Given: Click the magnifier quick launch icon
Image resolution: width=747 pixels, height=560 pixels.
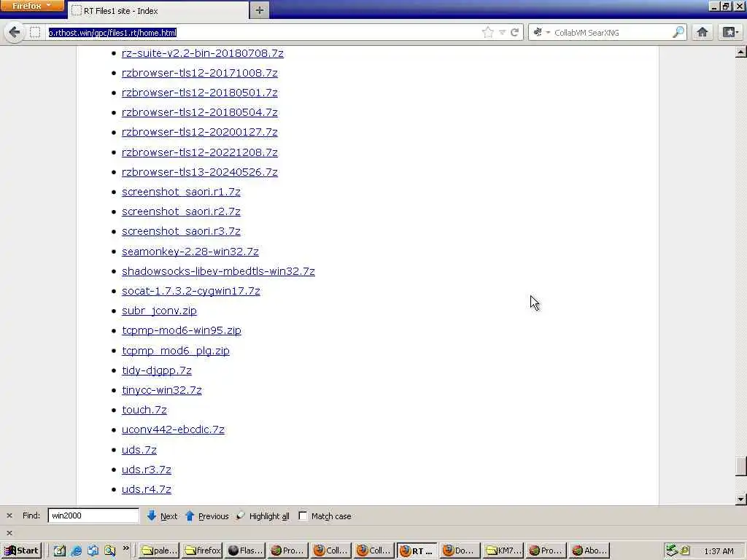Looking at the screenshot, I should point(110,551).
